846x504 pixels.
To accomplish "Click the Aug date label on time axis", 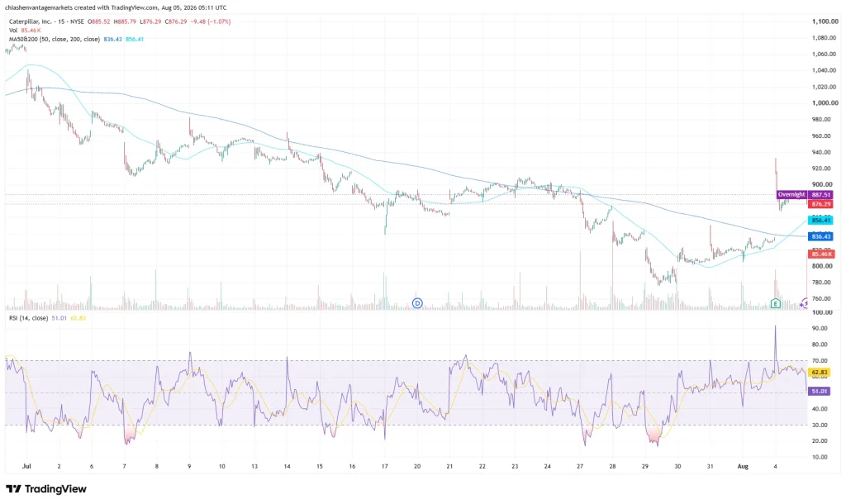I will pyautogui.click(x=743, y=466).
